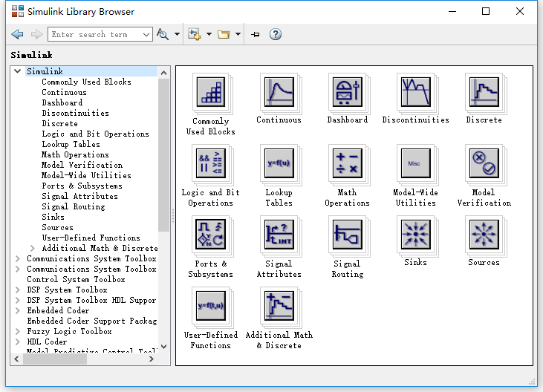Click the new model icon

coord(195,34)
